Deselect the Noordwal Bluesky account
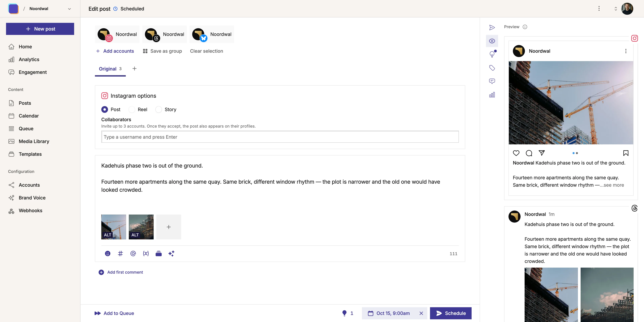 pos(212,34)
